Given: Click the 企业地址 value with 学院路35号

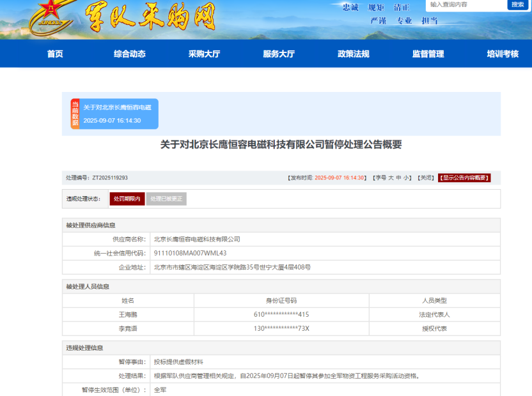Looking at the screenshot, I should tap(232, 267).
